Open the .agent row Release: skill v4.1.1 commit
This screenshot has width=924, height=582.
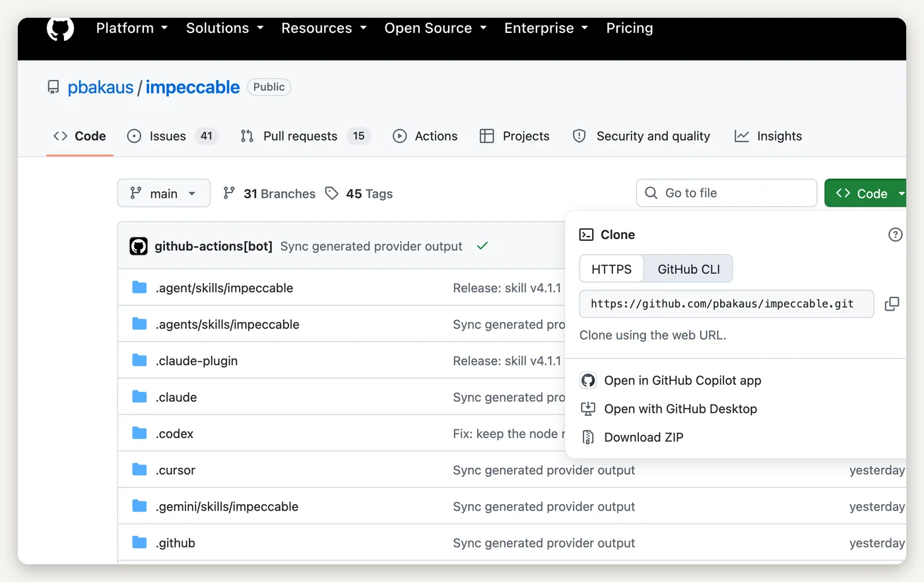pos(507,288)
